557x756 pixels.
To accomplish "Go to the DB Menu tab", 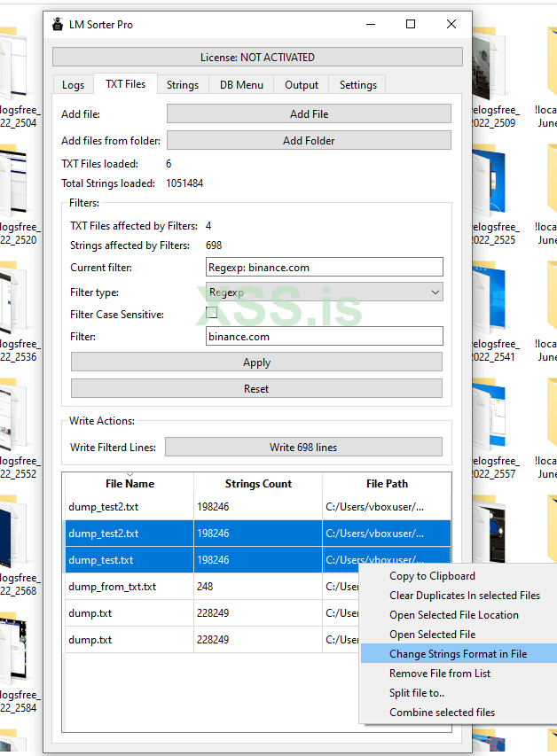I will click(241, 85).
